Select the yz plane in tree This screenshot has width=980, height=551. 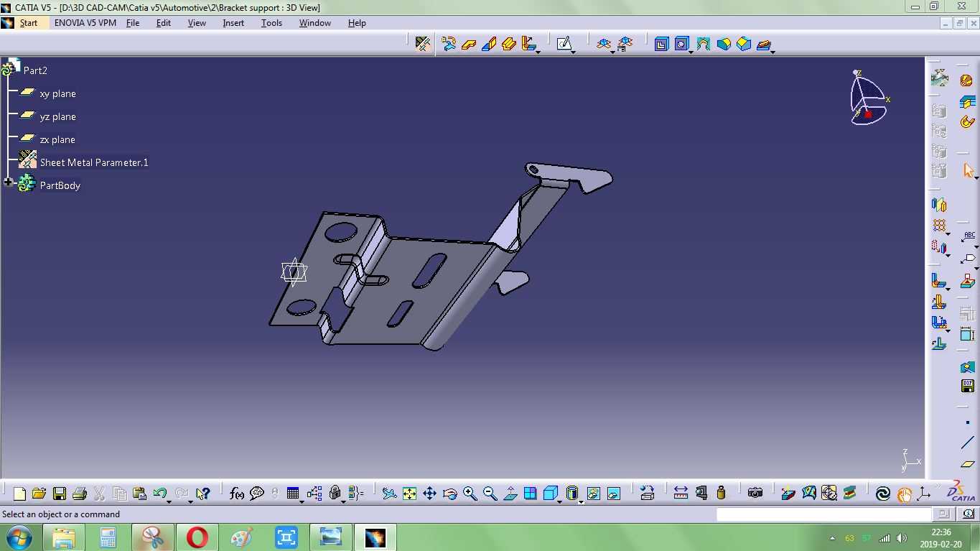pos(57,116)
